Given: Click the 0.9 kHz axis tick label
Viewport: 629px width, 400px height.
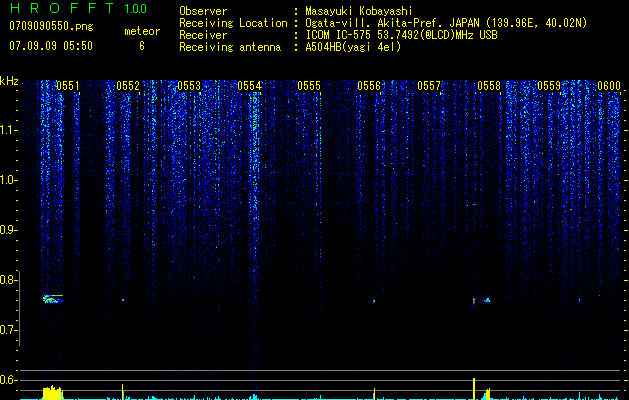Looking at the screenshot, I should (8, 230).
